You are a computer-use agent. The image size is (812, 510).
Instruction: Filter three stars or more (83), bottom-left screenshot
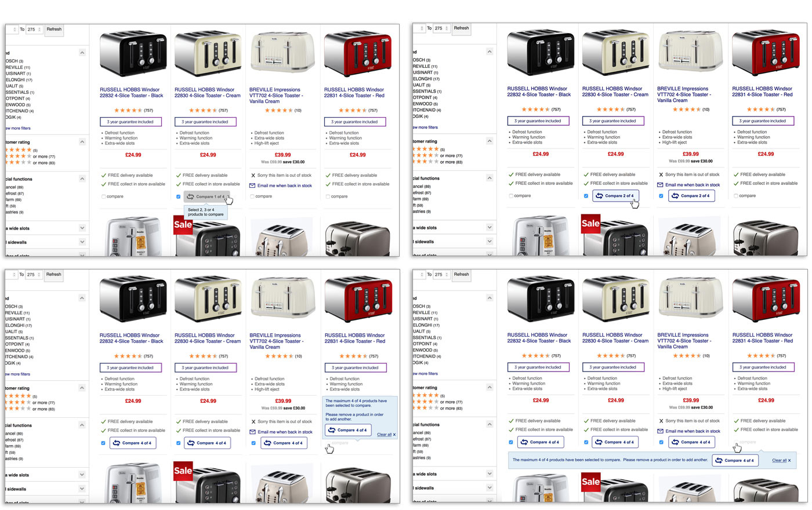point(30,409)
